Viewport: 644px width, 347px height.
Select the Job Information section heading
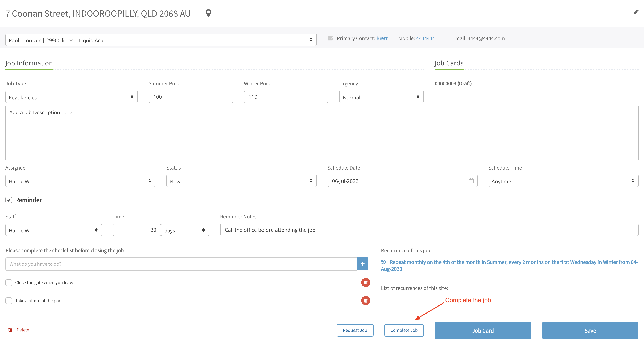[x=29, y=63]
